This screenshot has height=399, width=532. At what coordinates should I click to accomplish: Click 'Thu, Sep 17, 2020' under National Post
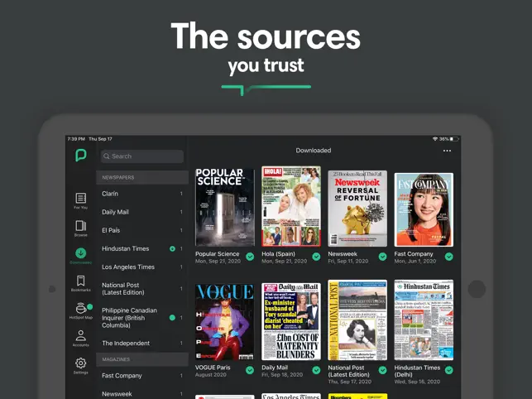point(349,382)
